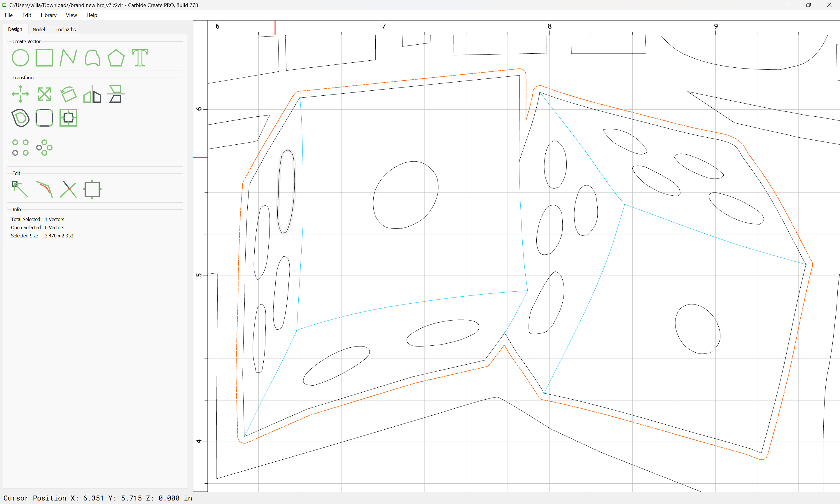Click the vertical ruler at mark 5
This screenshot has width=840, height=504.
tap(199, 275)
